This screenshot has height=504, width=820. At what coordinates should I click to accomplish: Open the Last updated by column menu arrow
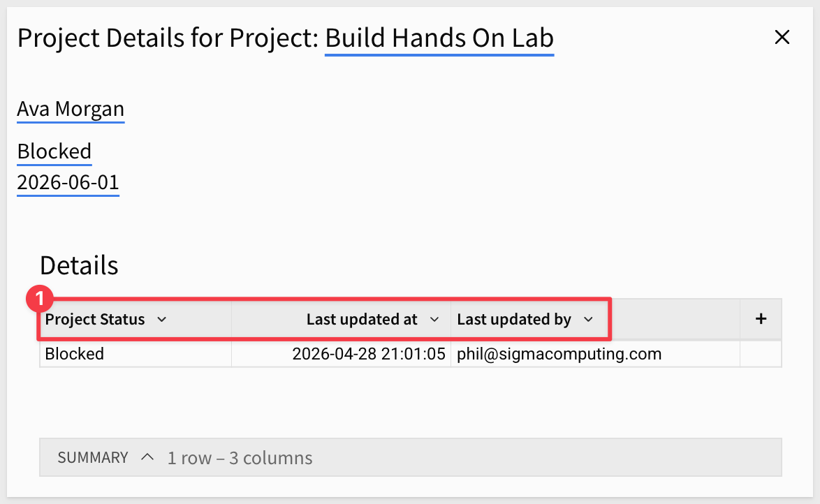(588, 320)
